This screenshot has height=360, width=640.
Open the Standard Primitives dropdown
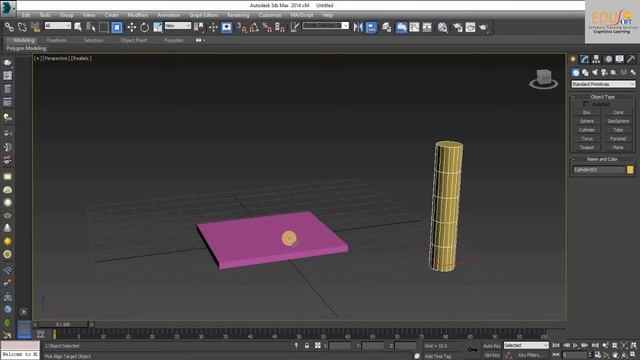point(603,84)
